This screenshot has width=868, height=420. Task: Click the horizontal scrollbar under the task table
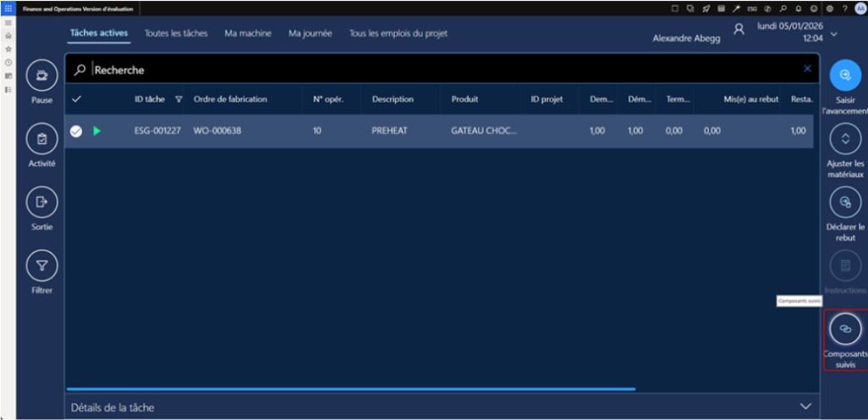(x=350, y=389)
